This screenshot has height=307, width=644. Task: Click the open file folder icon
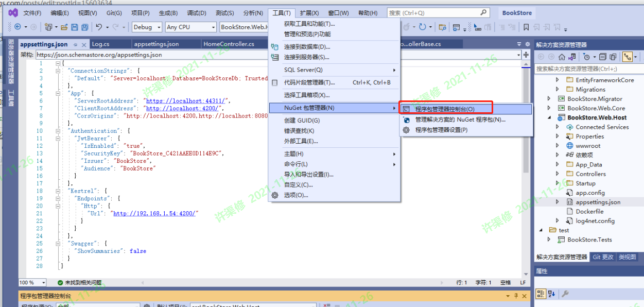click(x=64, y=27)
